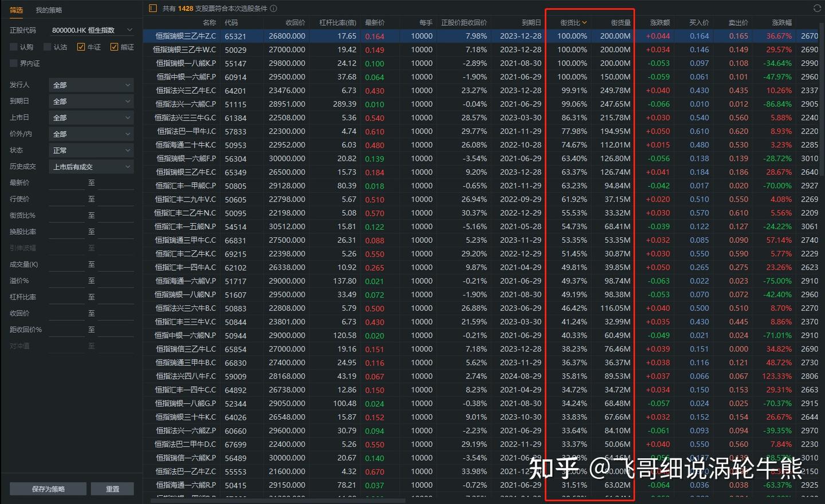Viewport: 825px width, 504px height.
Task: Click the refresh icon at top right
Action: pos(818,8)
